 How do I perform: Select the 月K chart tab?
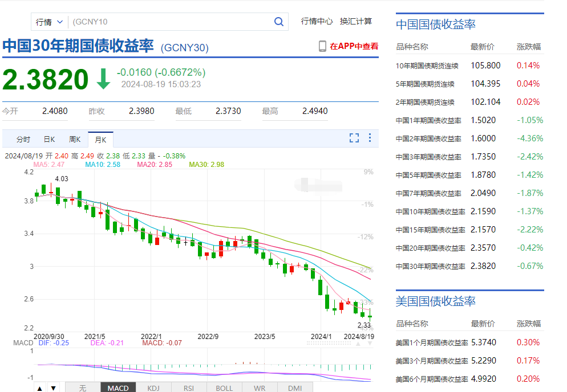pyautogui.click(x=100, y=140)
